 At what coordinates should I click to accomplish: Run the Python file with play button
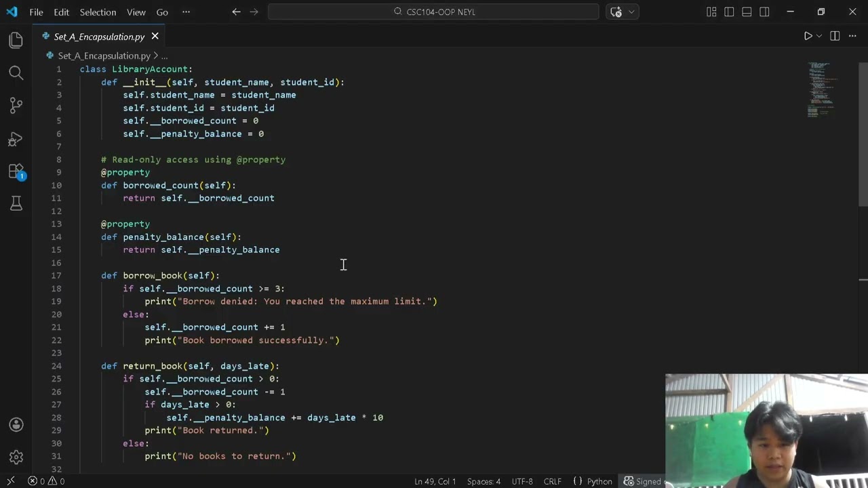808,36
